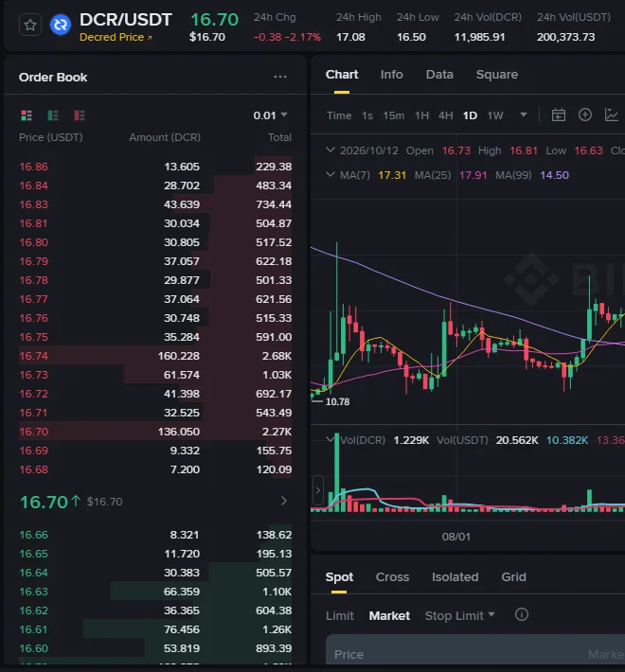Select bid price 16.60 in order book
The image size is (625, 672).
[x=33, y=648]
